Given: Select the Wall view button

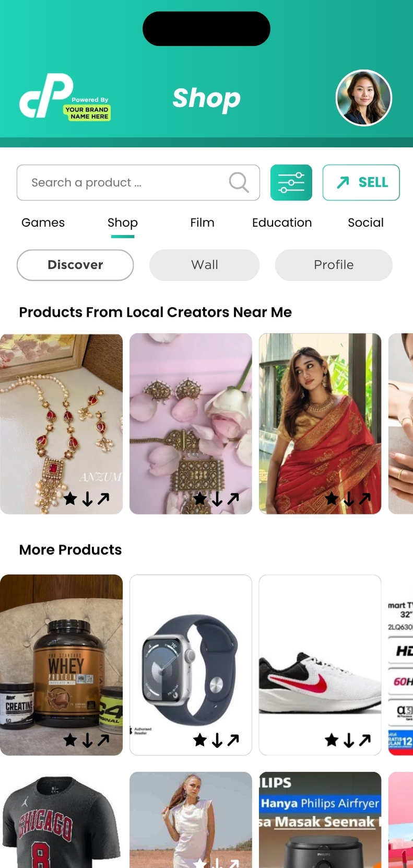Looking at the screenshot, I should point(204,265).
